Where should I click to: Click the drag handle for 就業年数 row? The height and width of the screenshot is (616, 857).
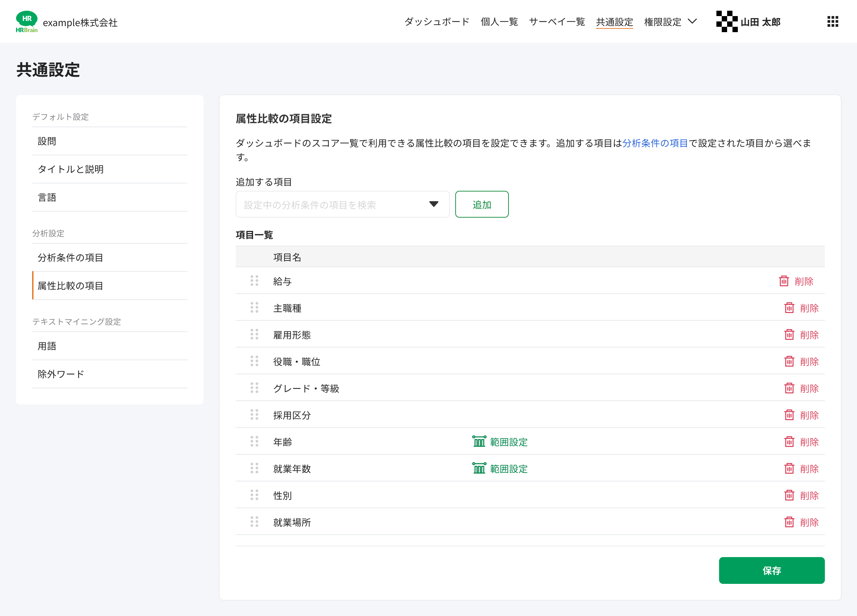tap(254, 468)
